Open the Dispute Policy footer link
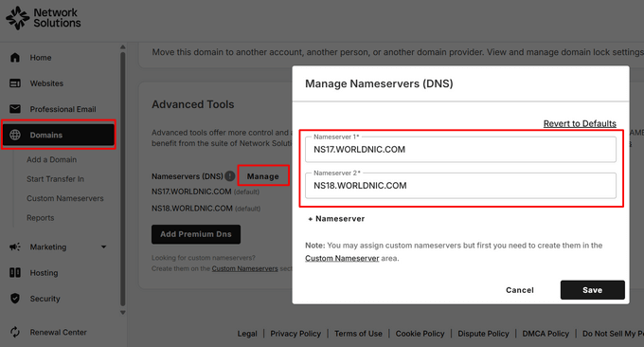This screenshot has height=347, width=644. pyautogui.click(x=483, y=334)
